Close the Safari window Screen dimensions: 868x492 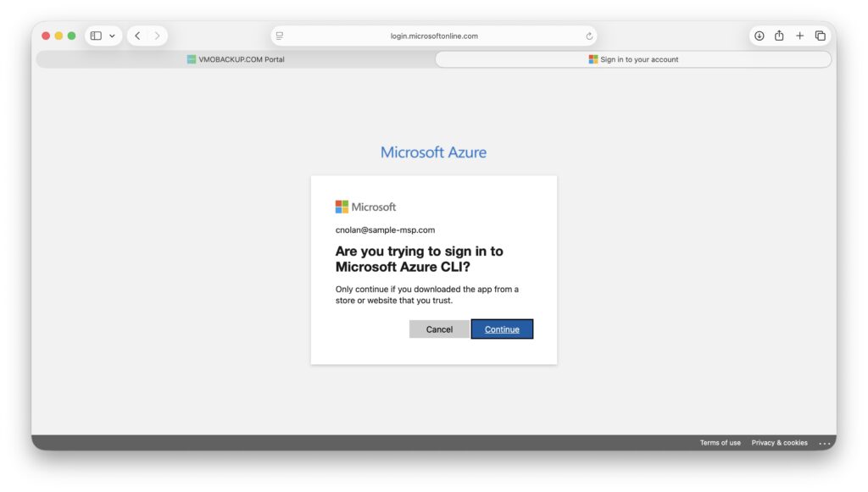(46, 36)
